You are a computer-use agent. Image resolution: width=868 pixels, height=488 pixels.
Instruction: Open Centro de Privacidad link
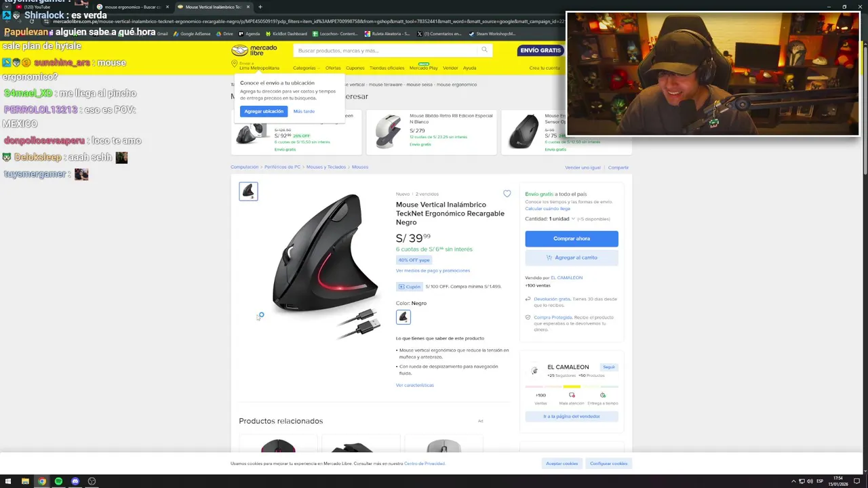click(425, 464)
